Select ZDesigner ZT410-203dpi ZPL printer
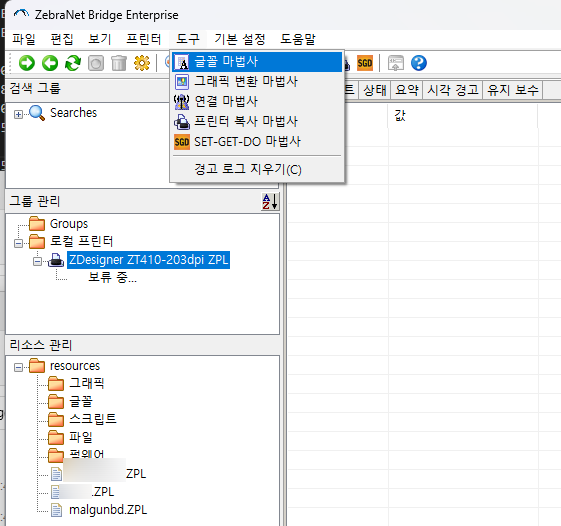Screen dimensions: 561x526 coord(148,260)
